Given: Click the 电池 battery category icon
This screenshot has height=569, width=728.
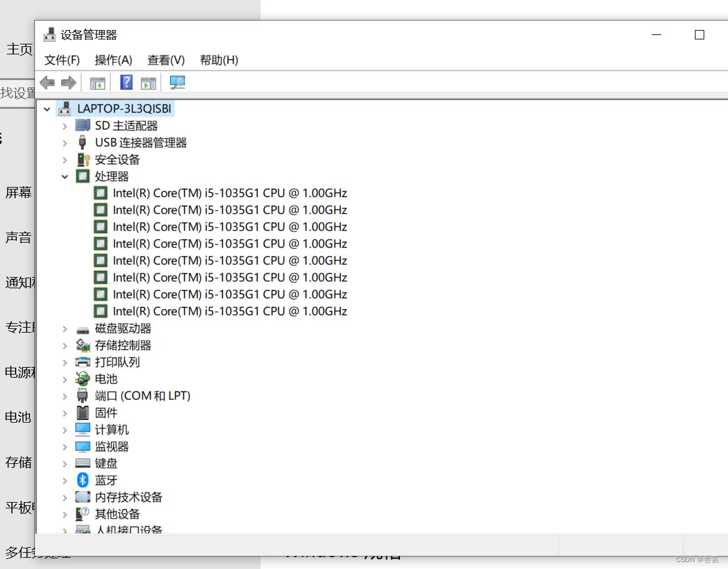Looking at the screenshot, I should pyautogui.click(x=83, y=378).
